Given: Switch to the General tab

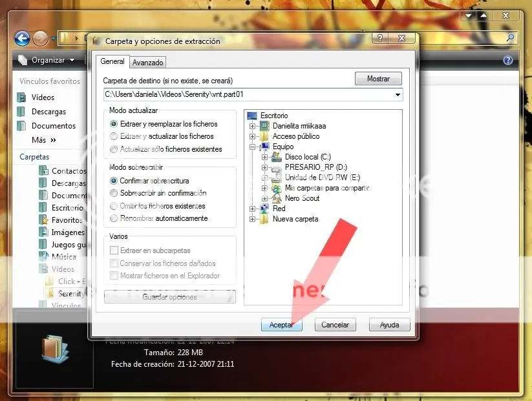Looking at the screenshot, I should [x=112, y=61].
